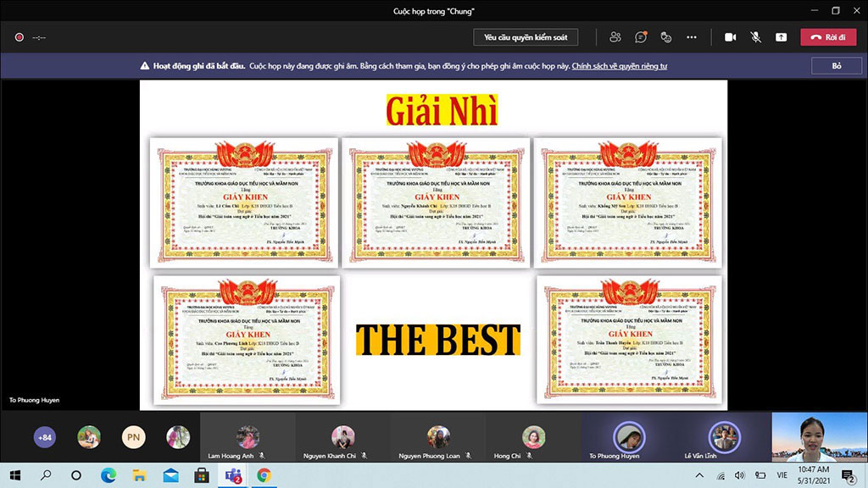Click the Cao Phương Linh certificate
The width and height of the screenshot is (868, 488).
coord(247,340)
